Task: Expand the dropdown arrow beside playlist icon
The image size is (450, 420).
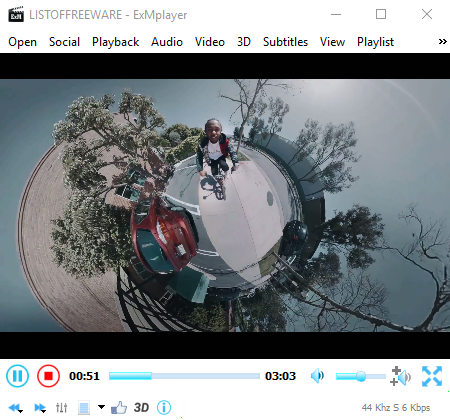Action: point(101,407)
